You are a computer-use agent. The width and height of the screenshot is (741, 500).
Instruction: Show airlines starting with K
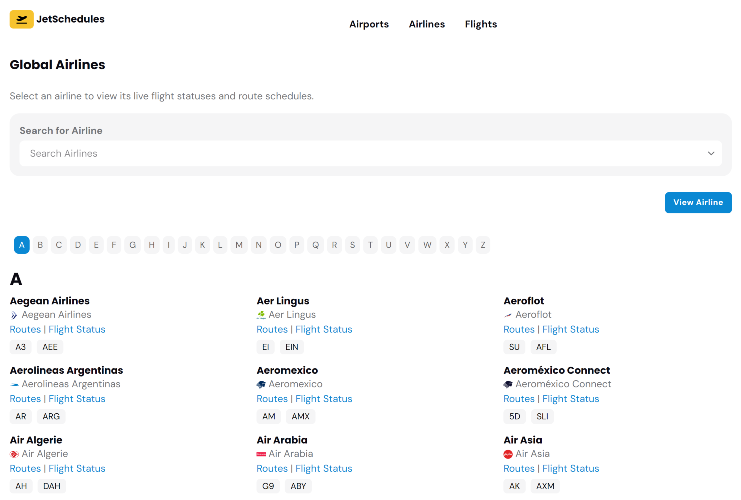[202, 245]
